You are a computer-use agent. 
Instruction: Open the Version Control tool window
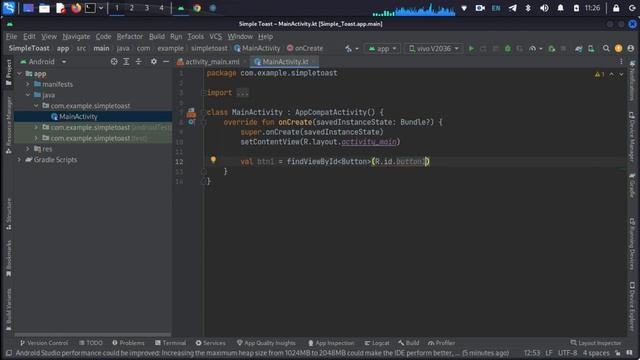44,343
